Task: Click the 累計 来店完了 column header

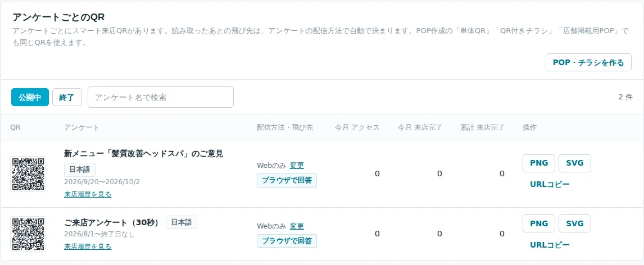Action: click(x=483, y=127)
